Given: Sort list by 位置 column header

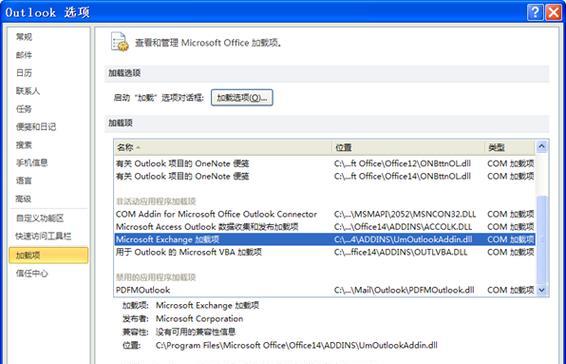Looking at the screenshot, I should 408,147.
